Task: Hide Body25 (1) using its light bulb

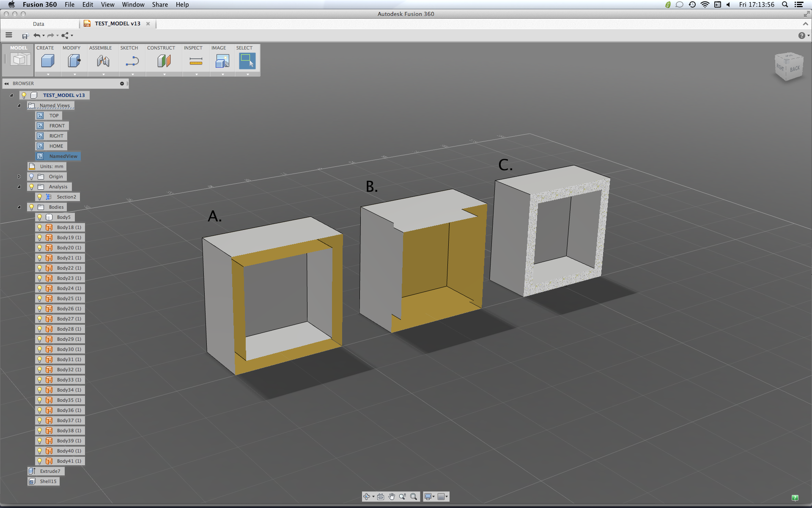Action: click(x=40, y=298)
